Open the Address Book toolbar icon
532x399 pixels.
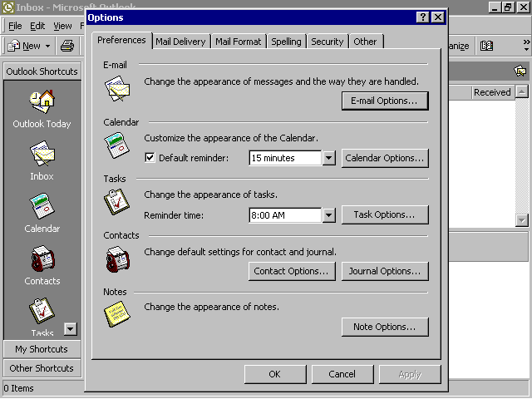486,46
